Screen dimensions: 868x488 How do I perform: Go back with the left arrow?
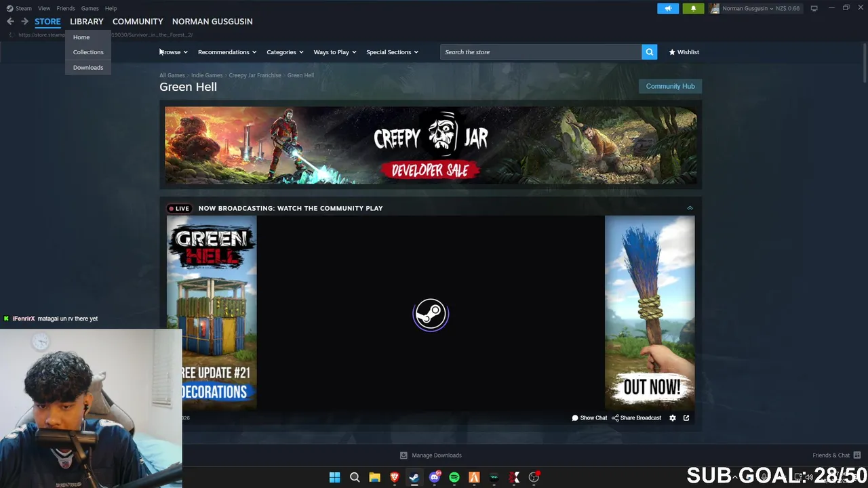point(10,21)
